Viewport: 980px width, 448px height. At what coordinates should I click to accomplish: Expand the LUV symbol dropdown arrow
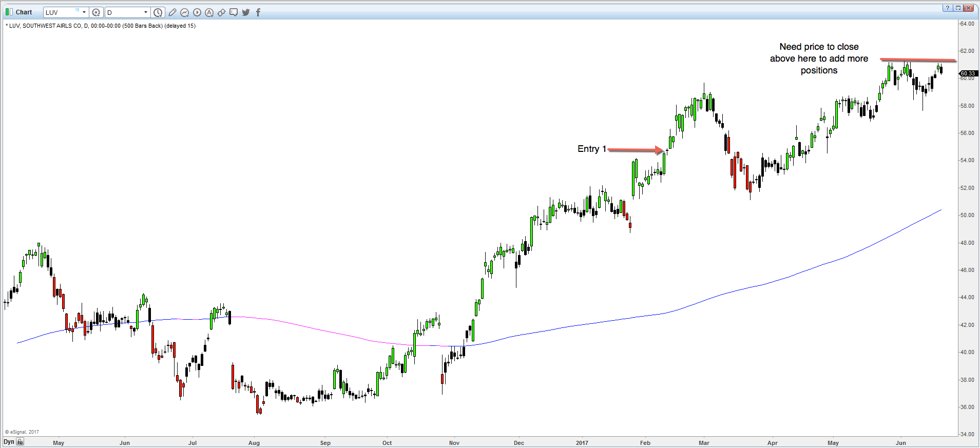tap(84, 12)
